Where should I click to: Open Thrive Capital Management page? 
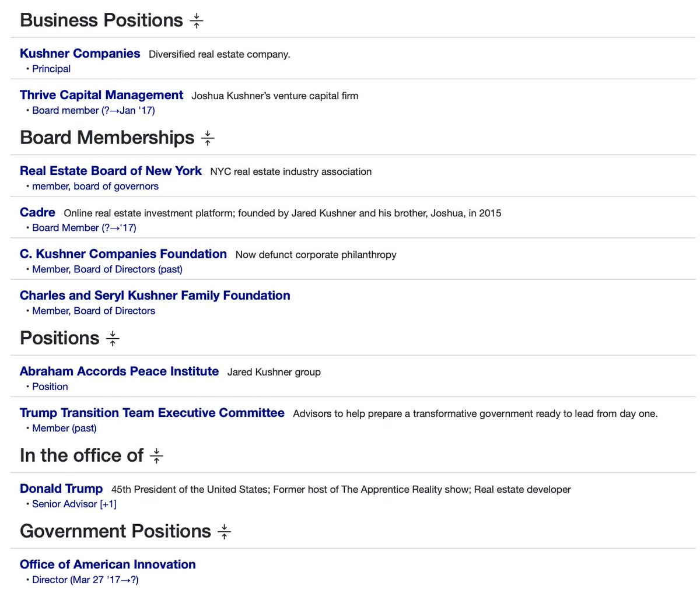point(101,95)
